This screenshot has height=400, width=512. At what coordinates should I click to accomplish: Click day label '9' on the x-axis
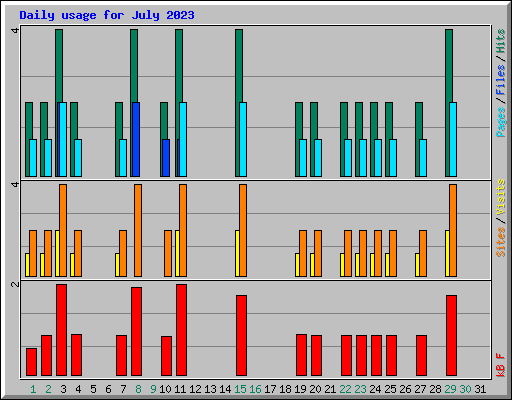(153, 389)
